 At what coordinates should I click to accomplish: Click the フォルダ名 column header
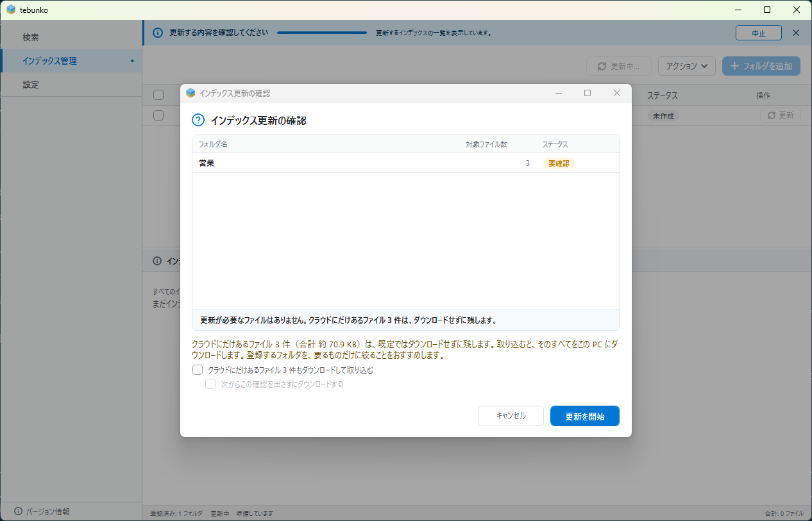click(x=213, y=144)
